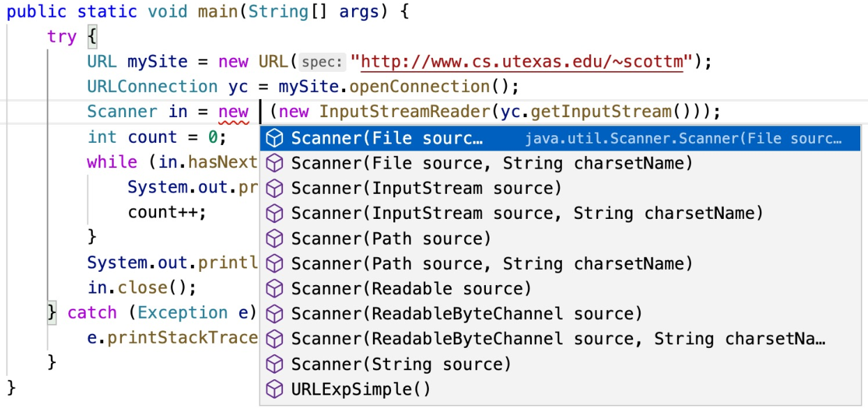Click the 'openConnection' method call

[420, 87]
